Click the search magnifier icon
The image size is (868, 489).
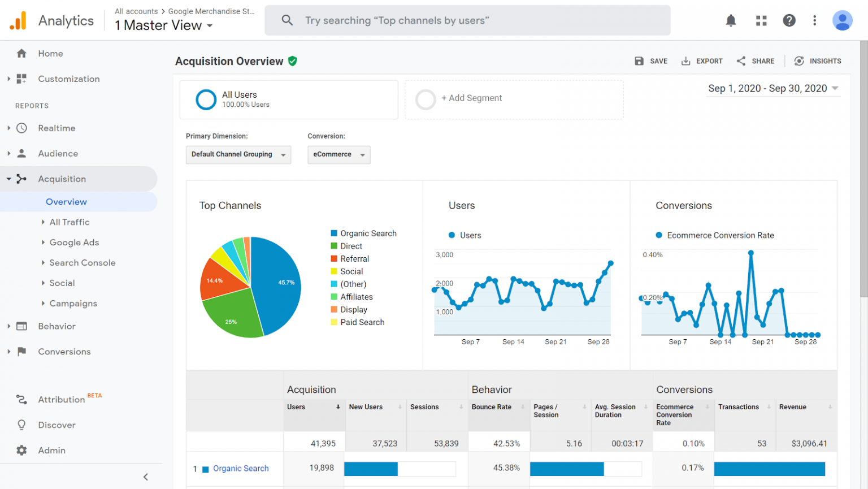[287, 20]
